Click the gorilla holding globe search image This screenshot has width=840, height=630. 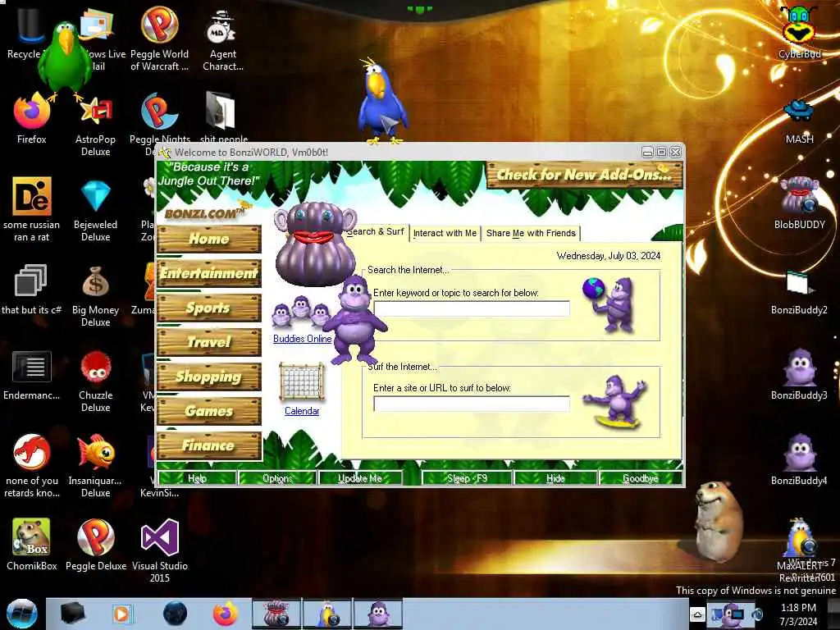[x=609, y=305]
